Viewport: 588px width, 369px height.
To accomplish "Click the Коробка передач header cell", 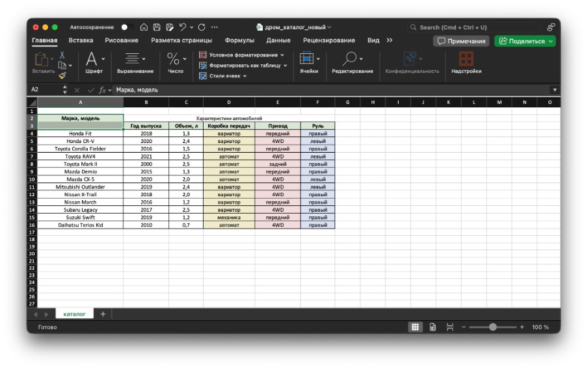I will (x=229, y=126).
